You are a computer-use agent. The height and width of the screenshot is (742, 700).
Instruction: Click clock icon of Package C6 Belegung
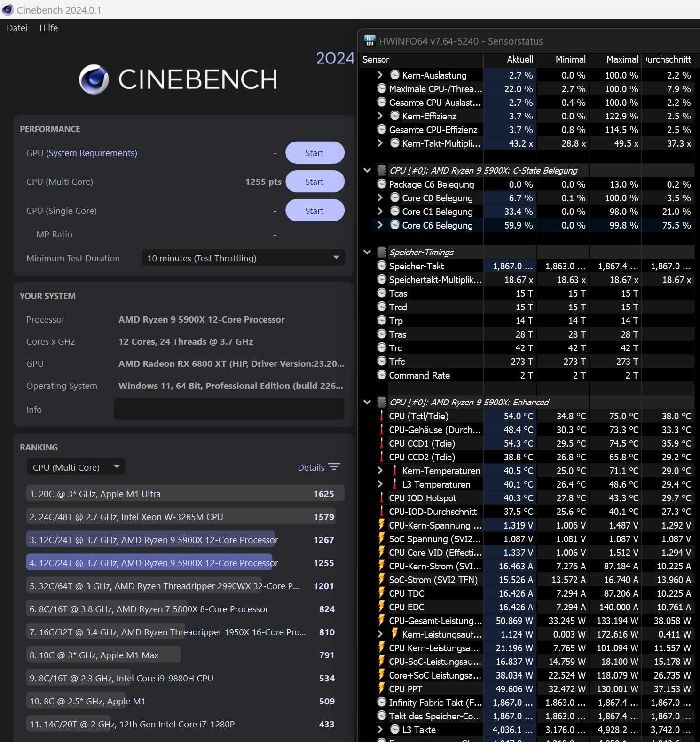click(x=382, y=184)
